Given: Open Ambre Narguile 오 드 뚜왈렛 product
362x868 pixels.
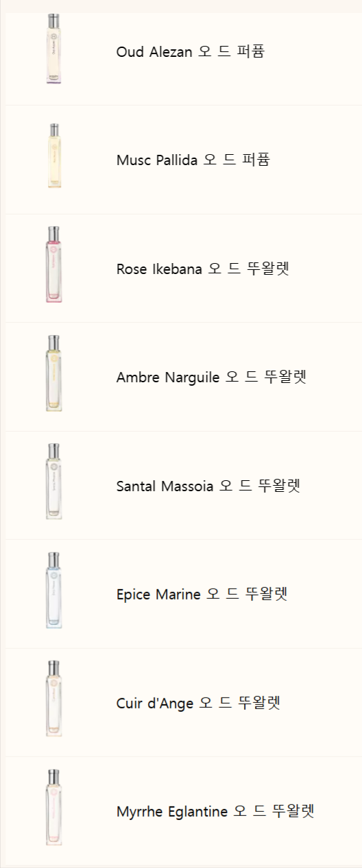Looking at the screenshot, I should pyautogui.click(x=211, y=377).
